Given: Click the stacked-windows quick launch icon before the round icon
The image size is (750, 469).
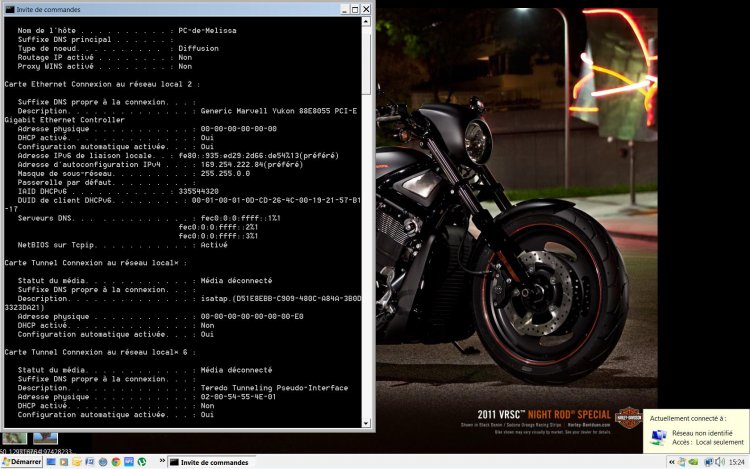Looking at the screenshot, I should coord(89,462).
